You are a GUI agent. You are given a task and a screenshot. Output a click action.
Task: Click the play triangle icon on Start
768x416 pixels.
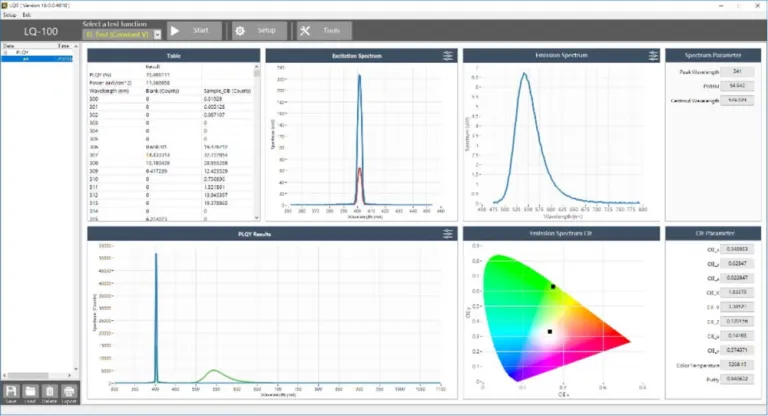tap(175, 31)
